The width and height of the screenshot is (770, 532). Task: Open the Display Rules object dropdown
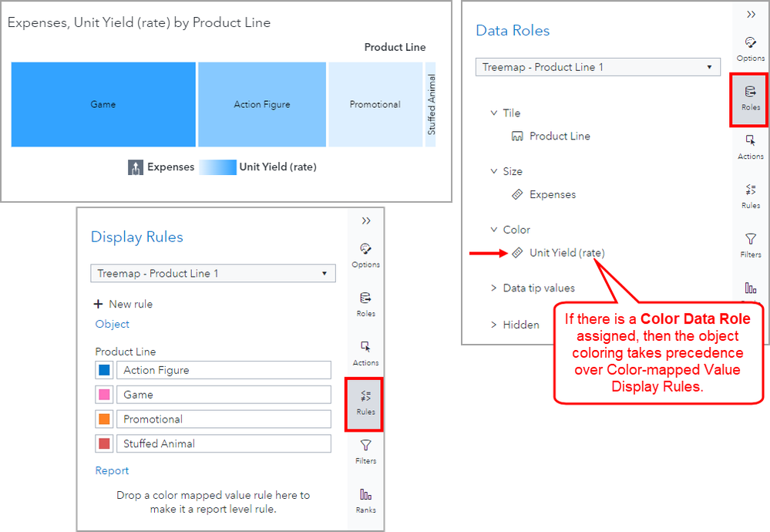coord(213,274)
